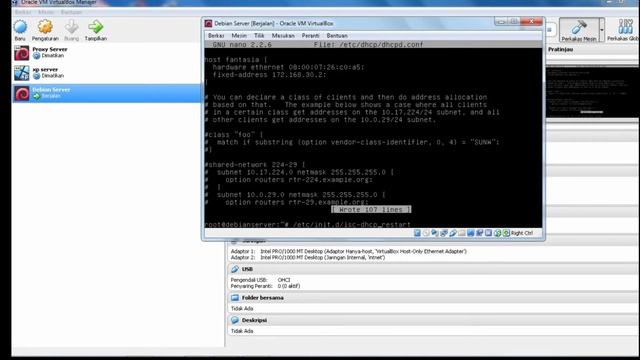Viewport: 640px width, 360px height.
Task: Click the Buang (discard) arrow icon
Action: pos(71,27)
